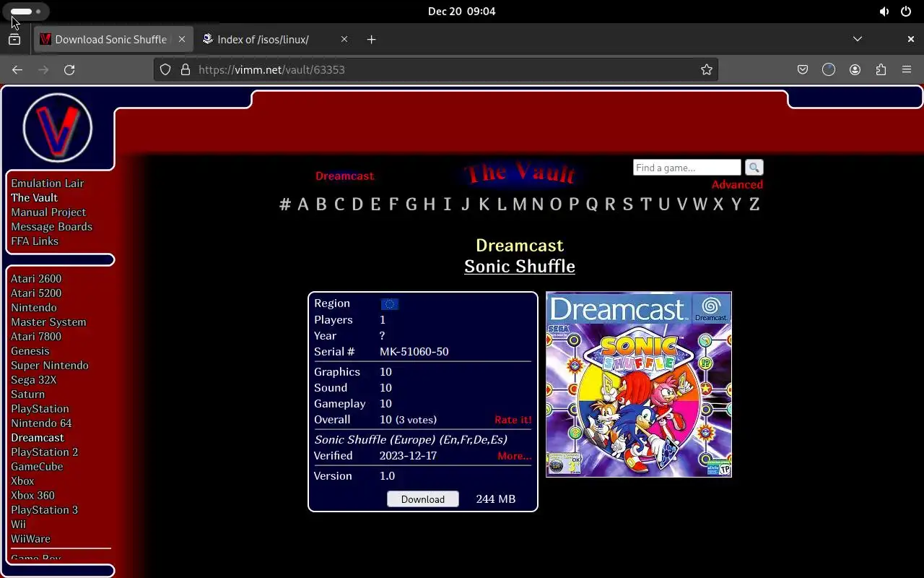
Task: Select Nintendo system
Action: [x=33, y=308]
